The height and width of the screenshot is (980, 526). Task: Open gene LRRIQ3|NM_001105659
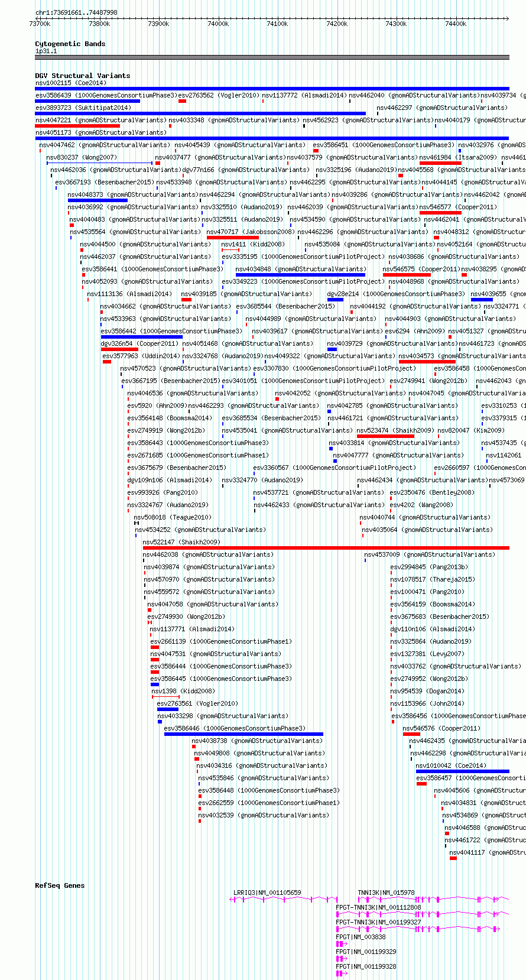(267, 893)
